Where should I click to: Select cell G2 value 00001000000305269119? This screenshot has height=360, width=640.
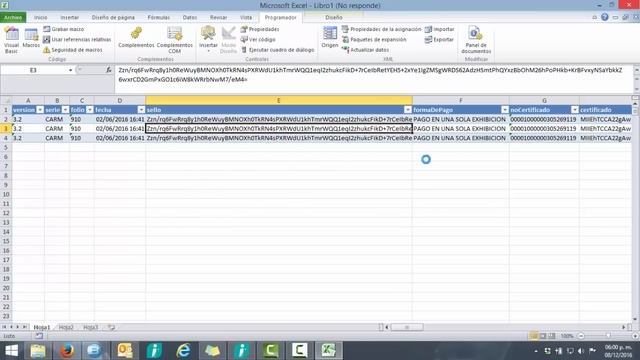click(x=544, y=119)
